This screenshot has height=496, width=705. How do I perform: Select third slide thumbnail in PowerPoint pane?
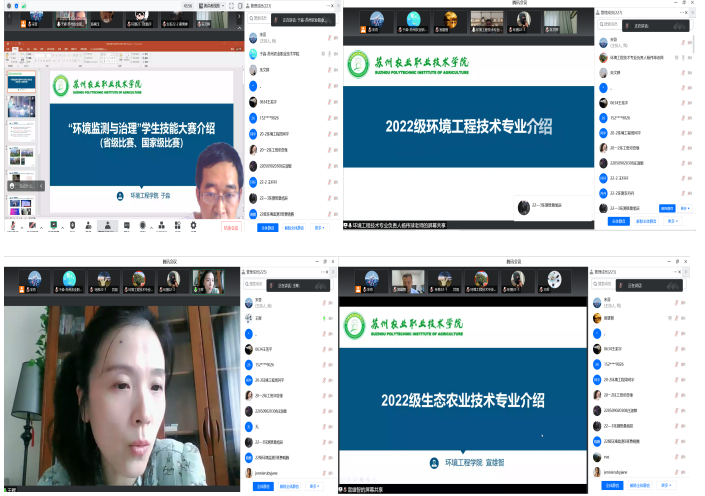tap(22, 131)
